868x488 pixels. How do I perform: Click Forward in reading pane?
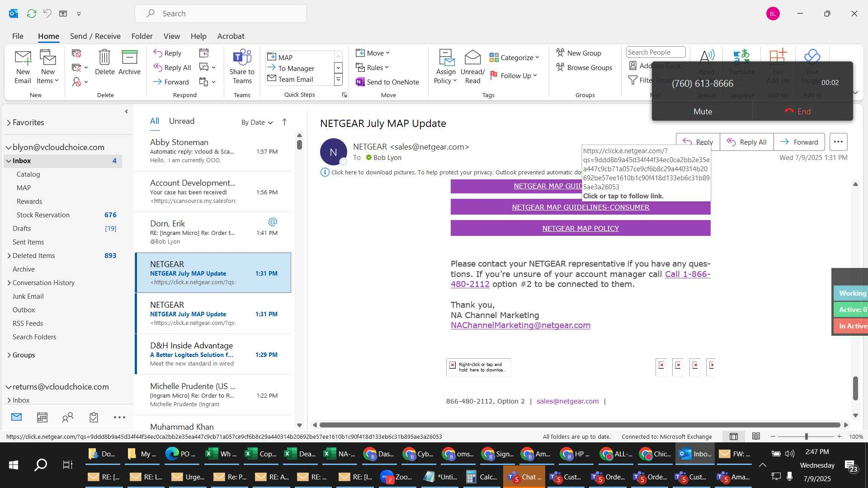[x=799, y=142]
